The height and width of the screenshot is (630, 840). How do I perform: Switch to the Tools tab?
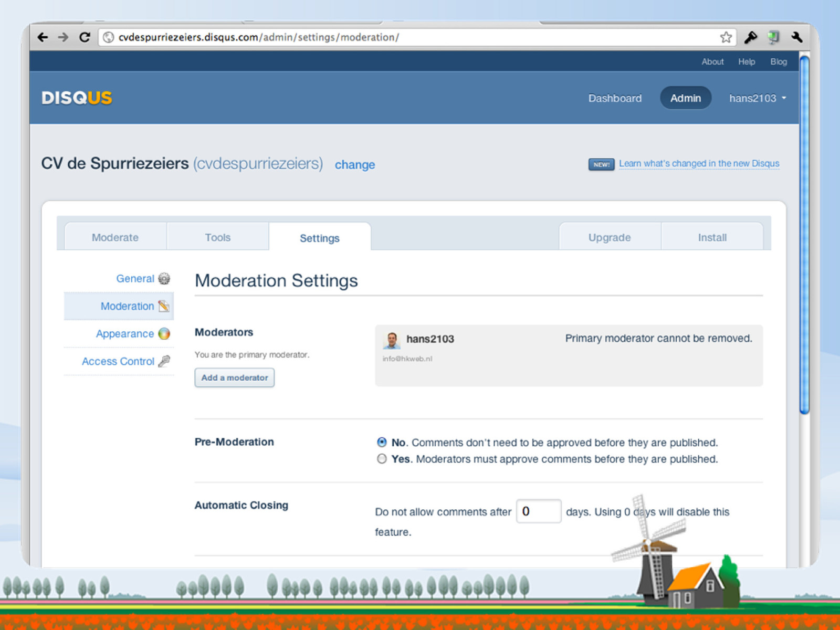click(x=218, y=237)
